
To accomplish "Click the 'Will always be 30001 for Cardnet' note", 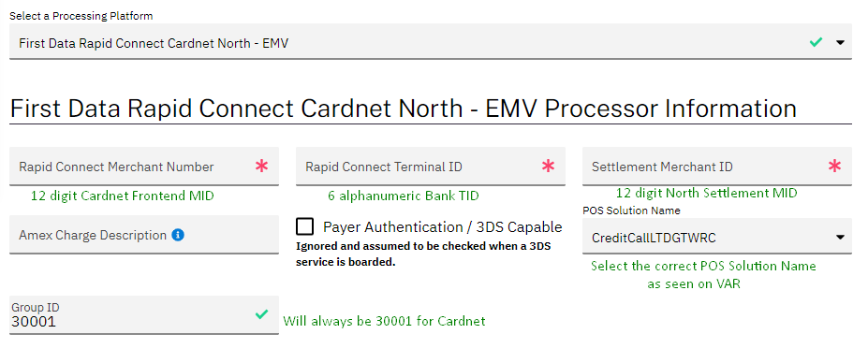I will pos(384,321).
